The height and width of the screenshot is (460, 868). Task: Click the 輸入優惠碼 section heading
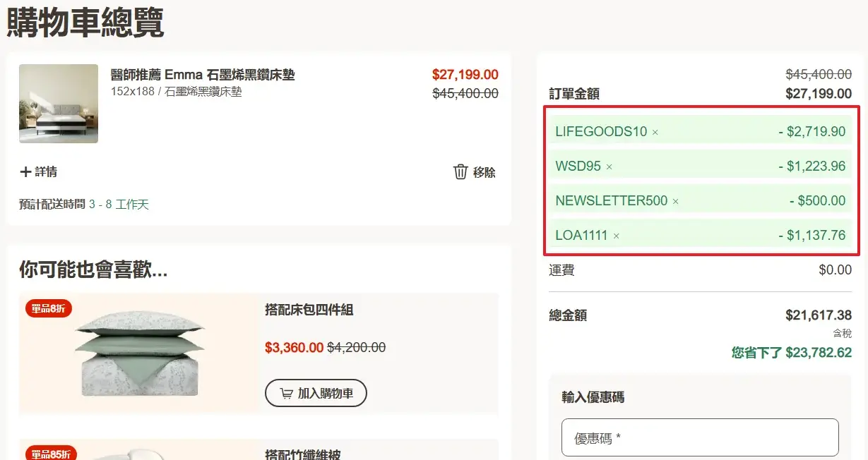pos(593,397)
